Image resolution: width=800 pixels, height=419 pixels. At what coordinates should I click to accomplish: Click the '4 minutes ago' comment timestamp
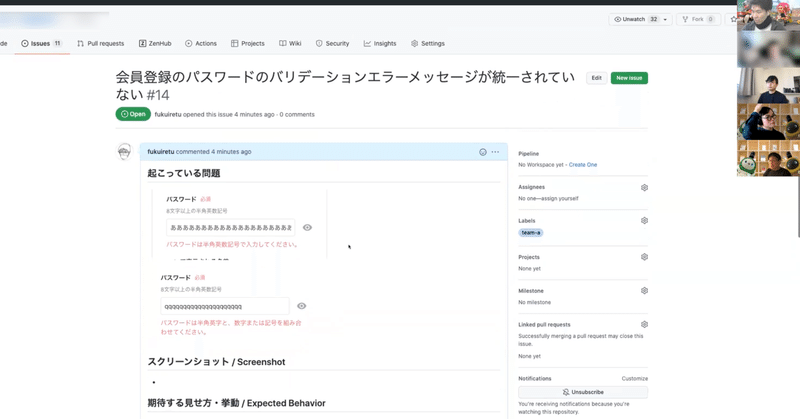(231, 152)
